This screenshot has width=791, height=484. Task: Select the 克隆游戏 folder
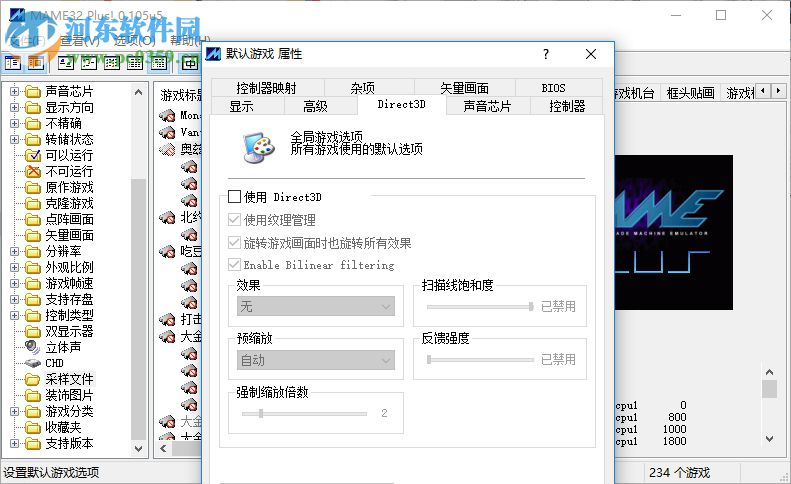pyautogui.click(x=69, y=203)
